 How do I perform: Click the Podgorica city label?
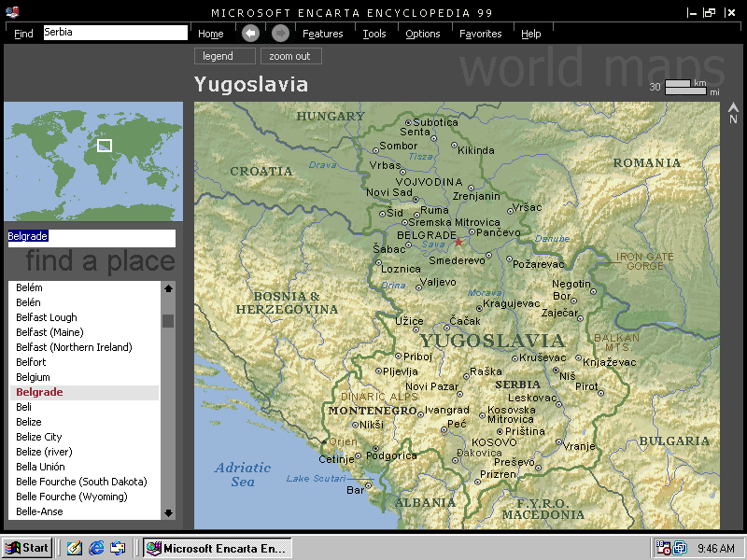point(391,455)
